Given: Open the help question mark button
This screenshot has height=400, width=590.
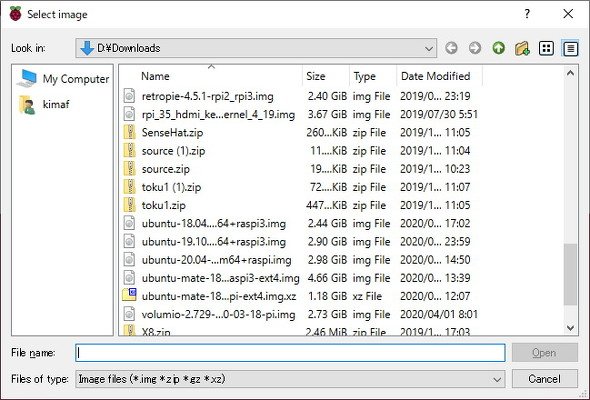Looking at the screenshot, I should pyautogui.click(x=527, y=14).
